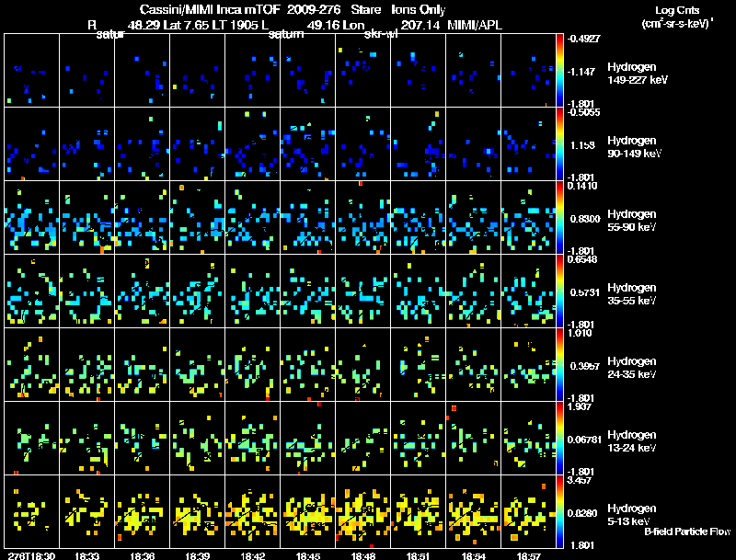Click the '0.1410' colorbar maximum value
The image size is (736, 560).
click(582, 186)
